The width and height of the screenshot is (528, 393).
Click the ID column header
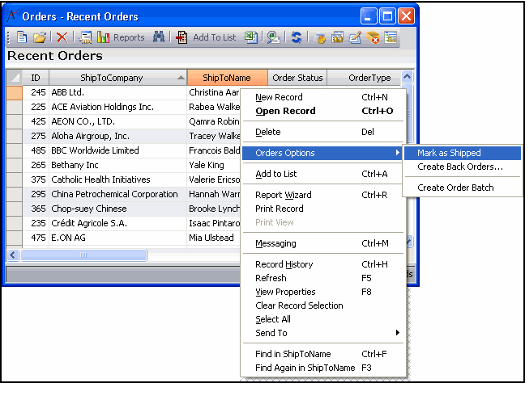pos(36,78)
